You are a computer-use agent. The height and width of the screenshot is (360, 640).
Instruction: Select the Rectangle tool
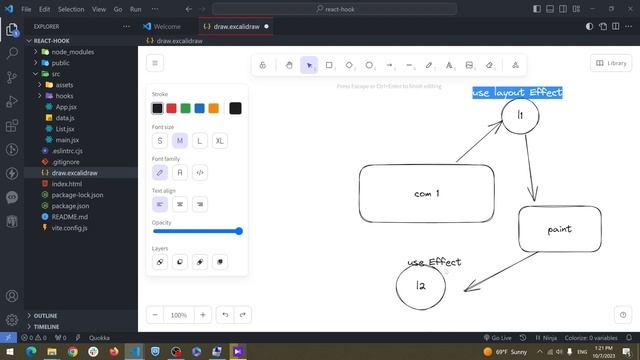tap(329, 65)
